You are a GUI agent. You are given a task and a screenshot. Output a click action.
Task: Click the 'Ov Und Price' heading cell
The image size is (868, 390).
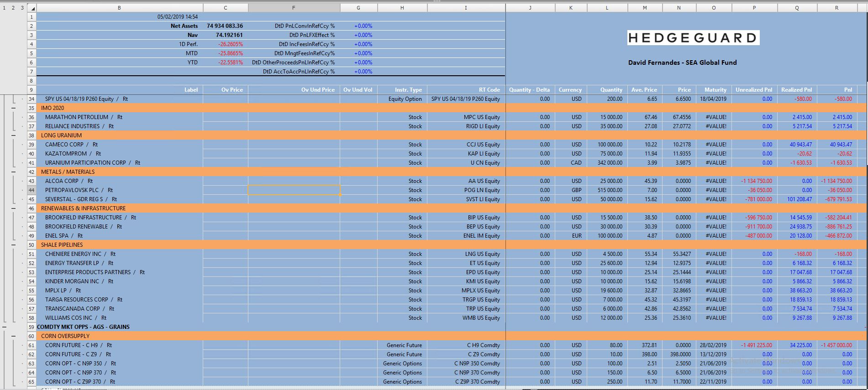coord(294,90)
